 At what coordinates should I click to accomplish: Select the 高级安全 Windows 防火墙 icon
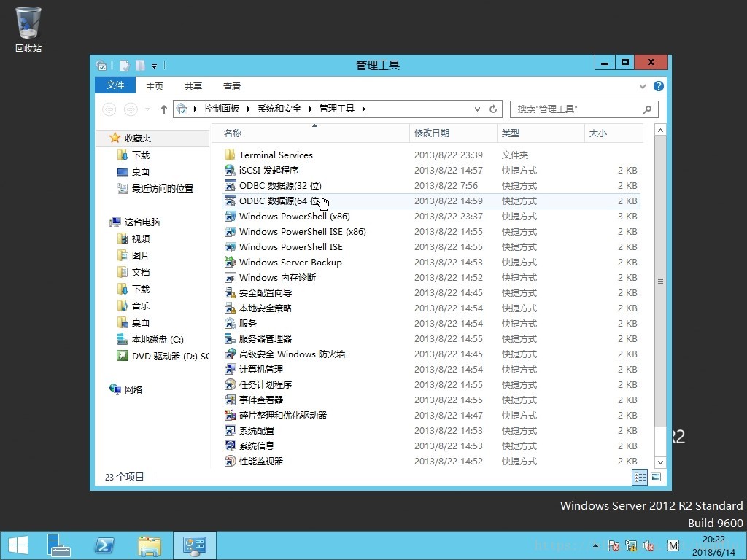tap(230, 354)
